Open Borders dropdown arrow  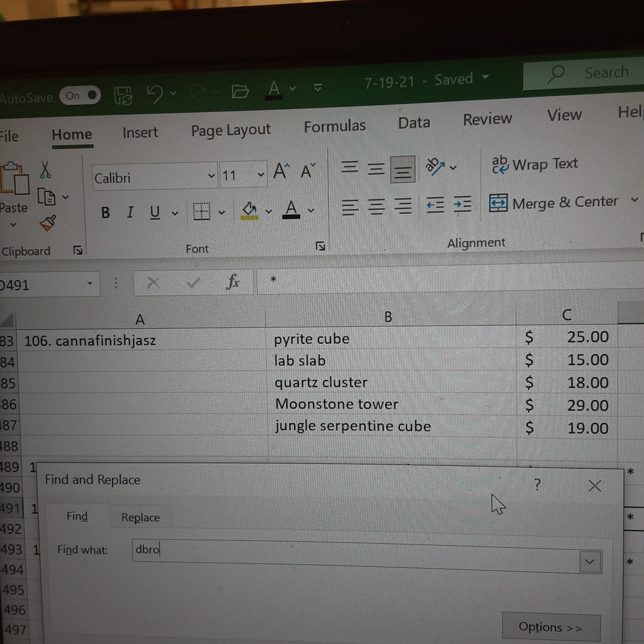(222, 213)
